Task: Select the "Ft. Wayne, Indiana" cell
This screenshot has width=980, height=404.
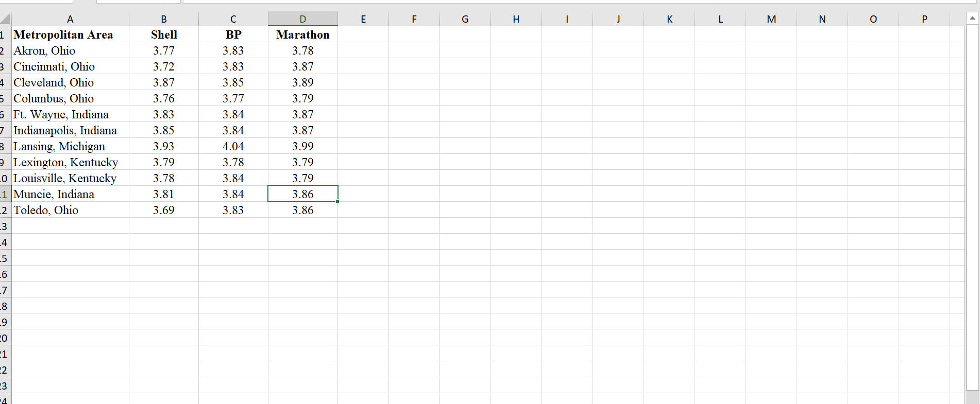Action: (x=70, y=114)
